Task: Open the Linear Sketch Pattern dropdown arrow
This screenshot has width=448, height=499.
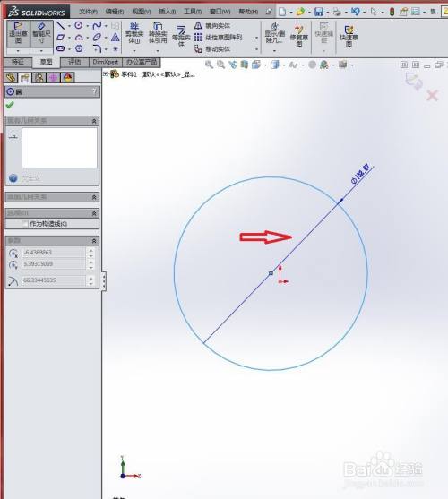Action: [x=256, y=38]
